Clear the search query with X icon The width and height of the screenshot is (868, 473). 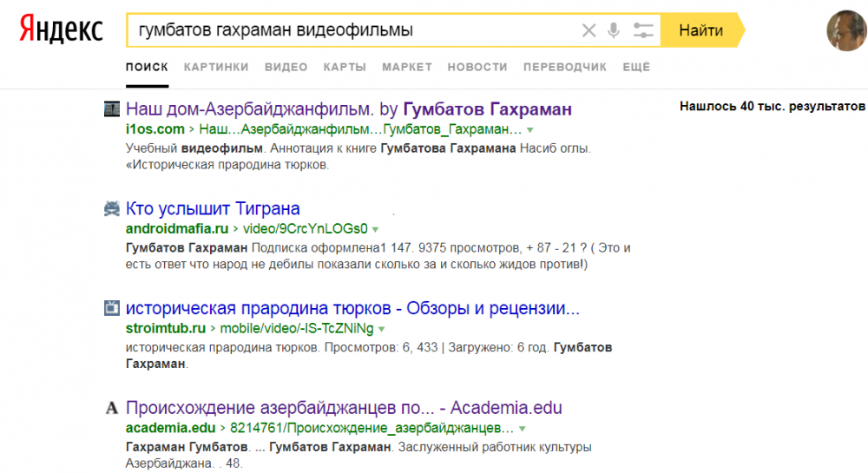[589, 30]
